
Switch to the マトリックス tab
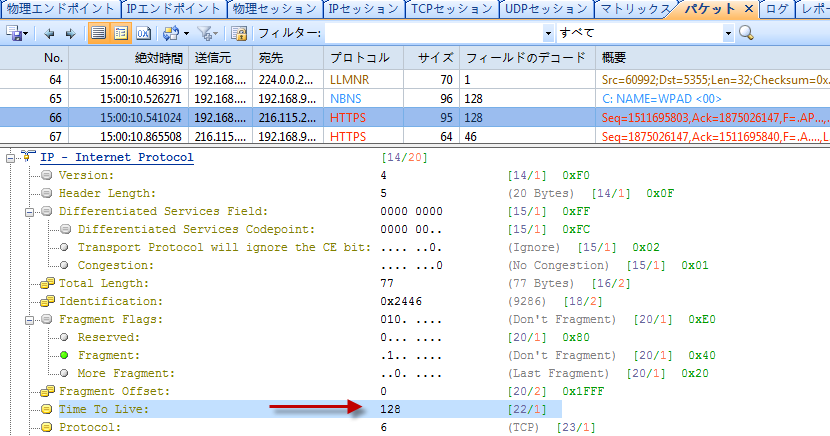(x=635, y=9)
